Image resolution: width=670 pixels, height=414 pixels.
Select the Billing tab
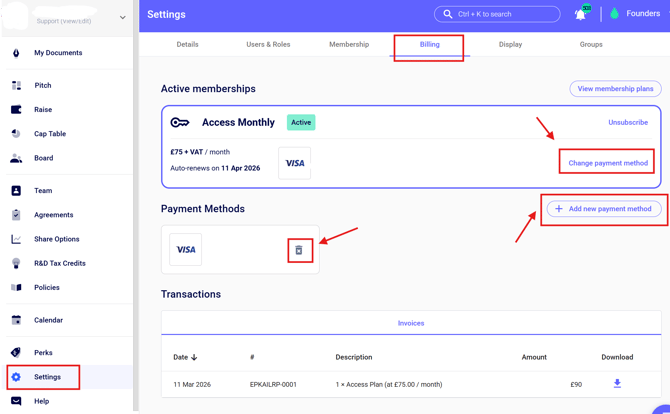click(x=429, y=44)
